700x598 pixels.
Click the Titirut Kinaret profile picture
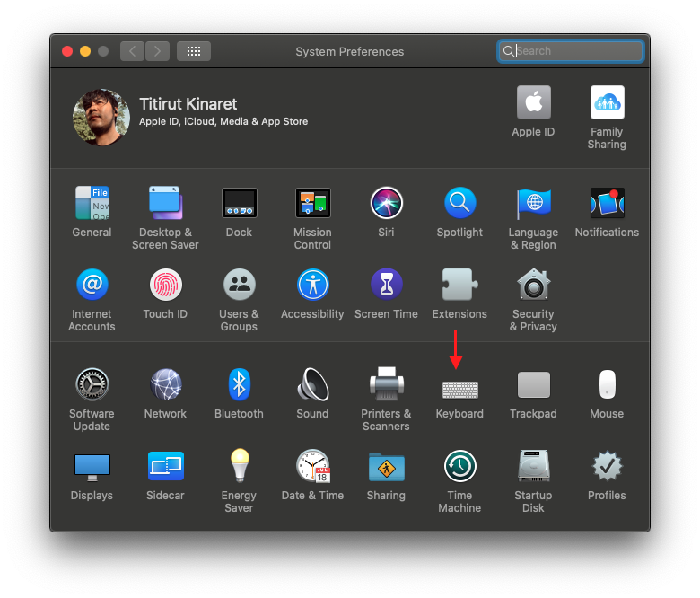pos(101,118)
